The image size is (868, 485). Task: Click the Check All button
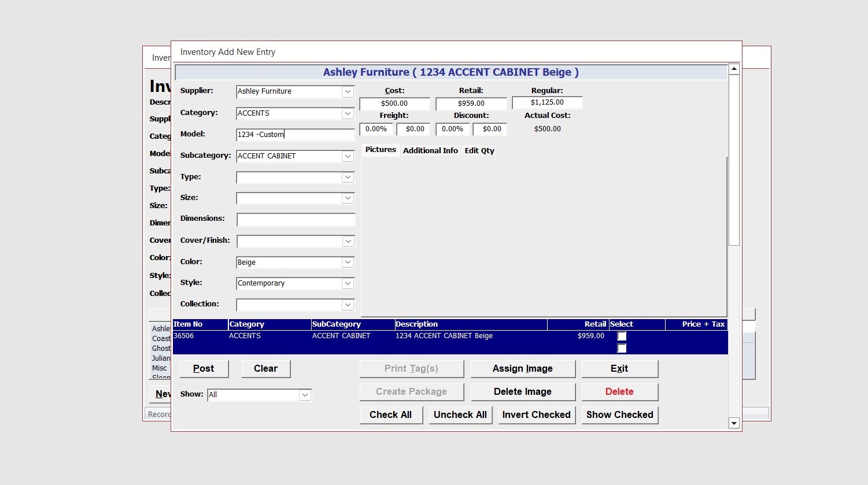pos(391,415)
